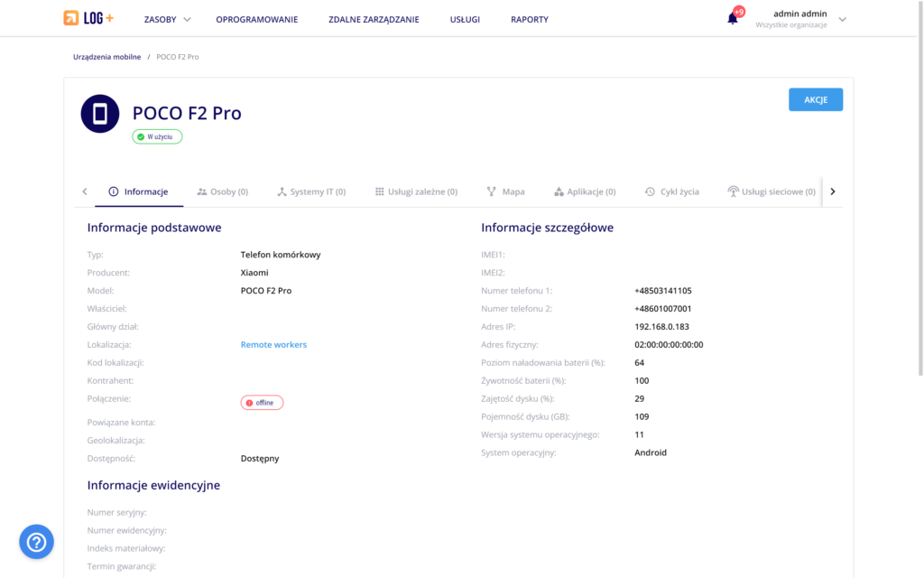Click the Numer seryjny label
924x578 pixels.
click(x=116, y=513)
